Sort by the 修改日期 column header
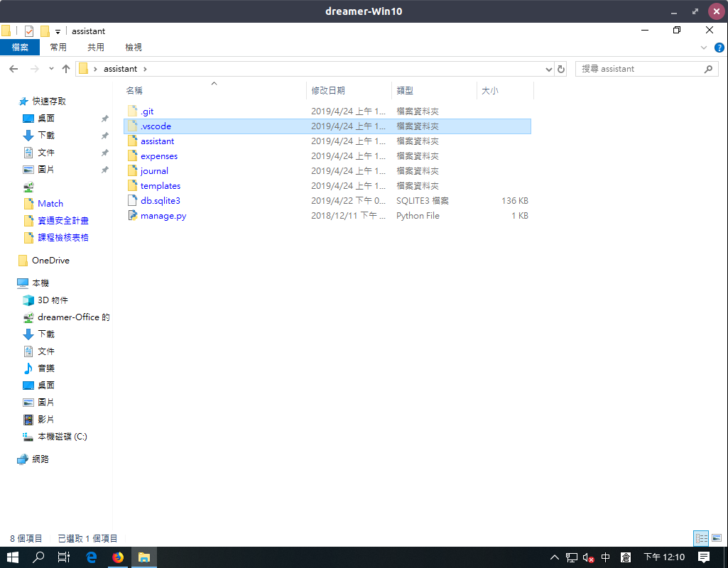The height and width of the screenshot is (568, 728). (328, 91)
